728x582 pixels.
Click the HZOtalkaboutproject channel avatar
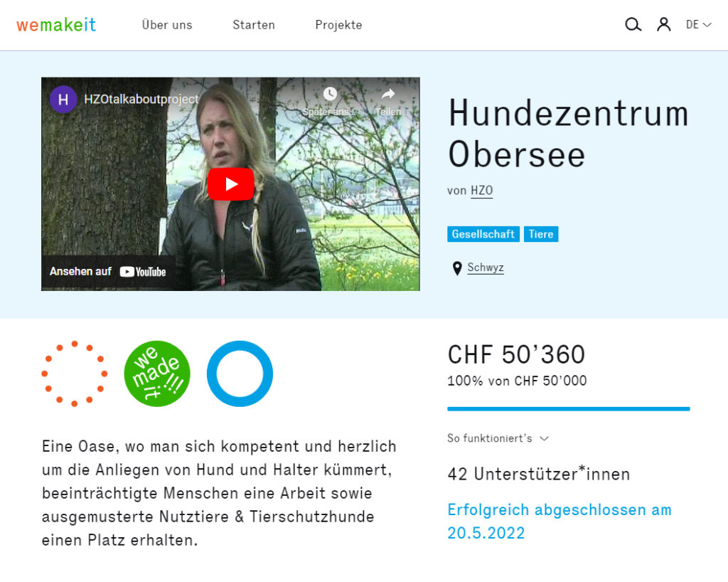[63, 100]
